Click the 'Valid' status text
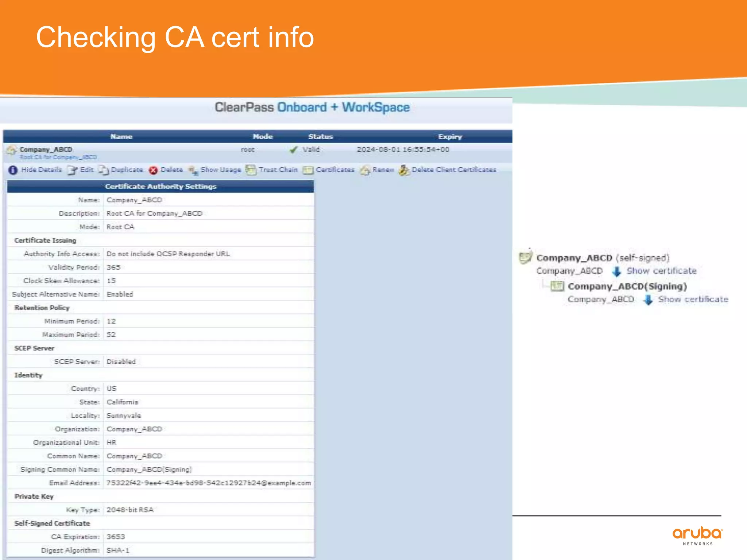This screenshot has width=747, height=560. point(311,149)
